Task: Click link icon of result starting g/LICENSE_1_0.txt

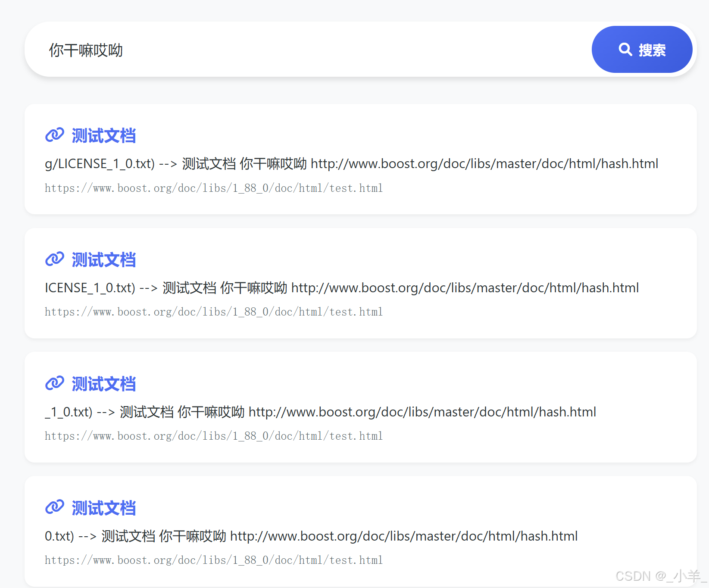Action: click(55, 135)
